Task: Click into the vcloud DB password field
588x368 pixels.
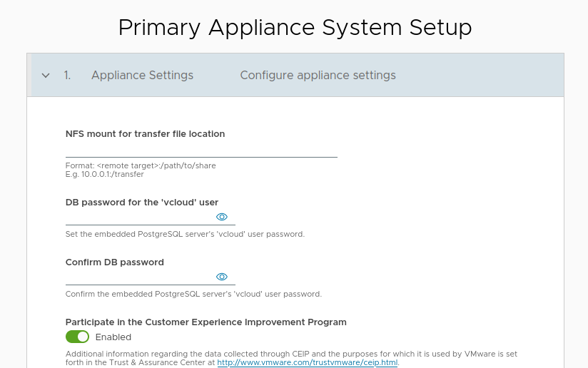Action: coord(139,217)
